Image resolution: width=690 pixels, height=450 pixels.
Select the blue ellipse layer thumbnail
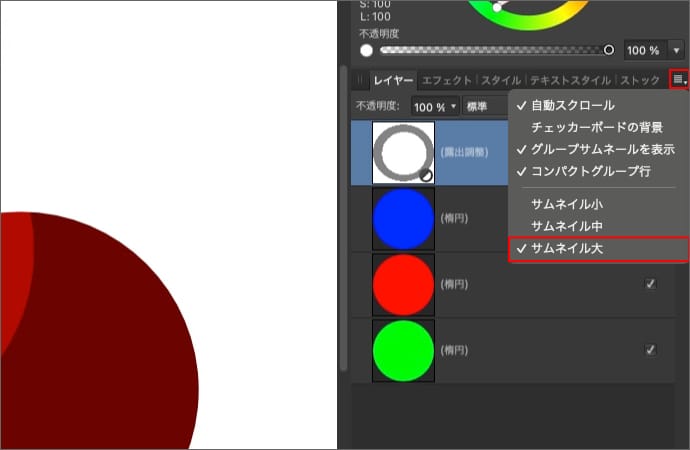tap(403, 219)
